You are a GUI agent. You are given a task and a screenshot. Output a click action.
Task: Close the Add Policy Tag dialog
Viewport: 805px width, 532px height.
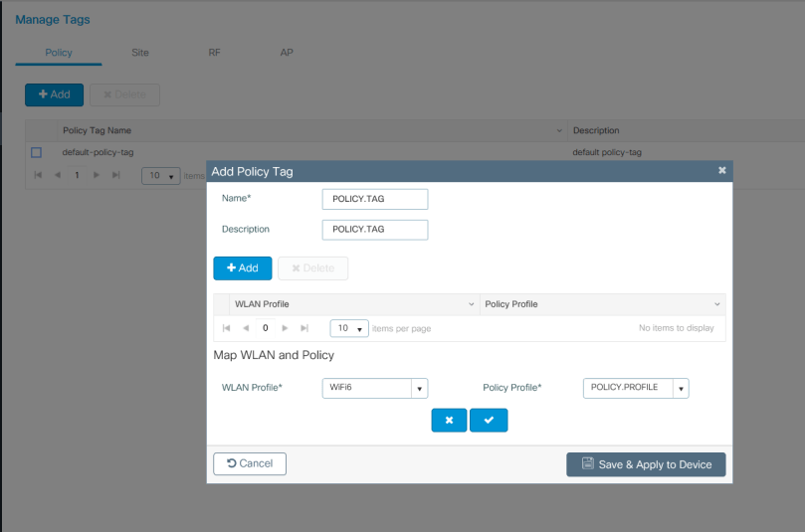722,171
